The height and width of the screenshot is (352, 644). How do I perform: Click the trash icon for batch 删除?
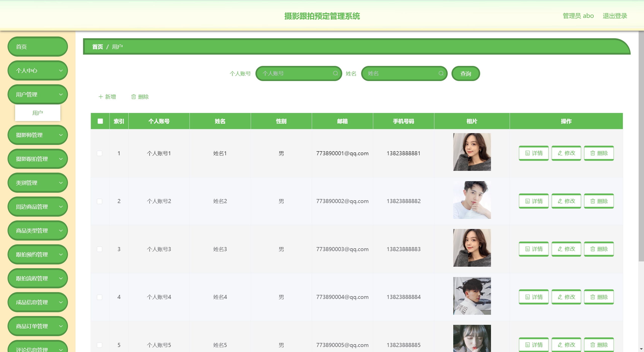point(134,97)
